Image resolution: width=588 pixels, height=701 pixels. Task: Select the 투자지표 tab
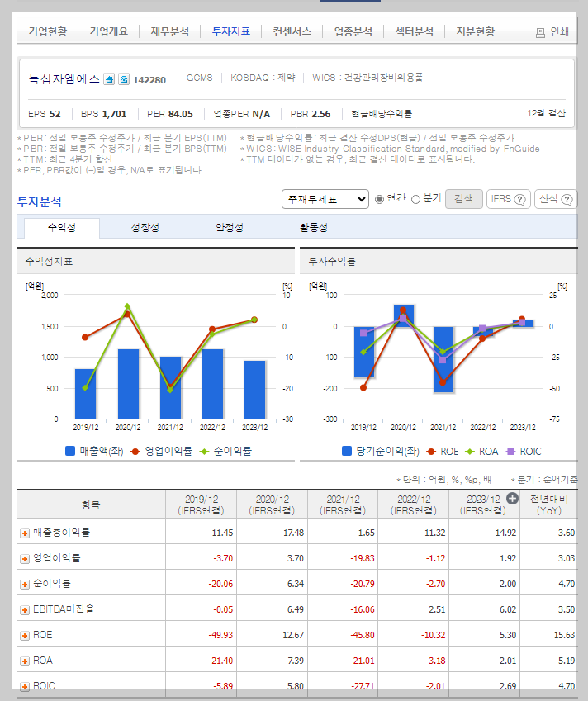[230, 31]
